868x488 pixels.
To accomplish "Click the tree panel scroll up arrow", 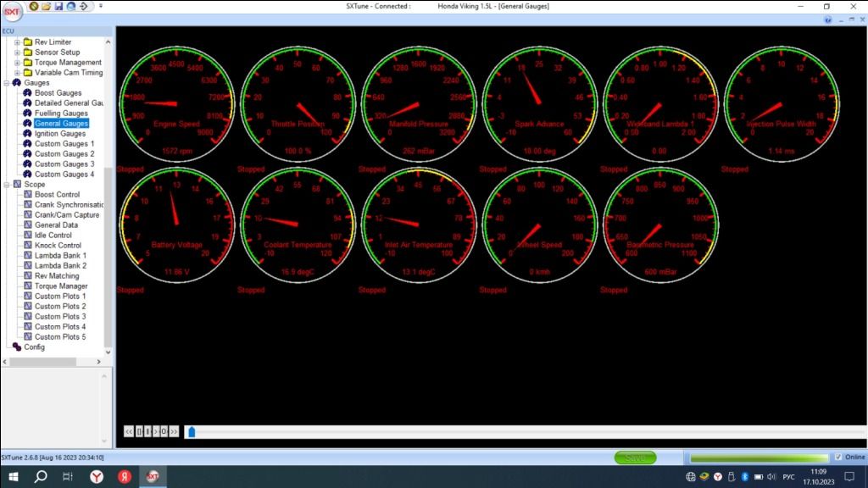I will point(108,41).
